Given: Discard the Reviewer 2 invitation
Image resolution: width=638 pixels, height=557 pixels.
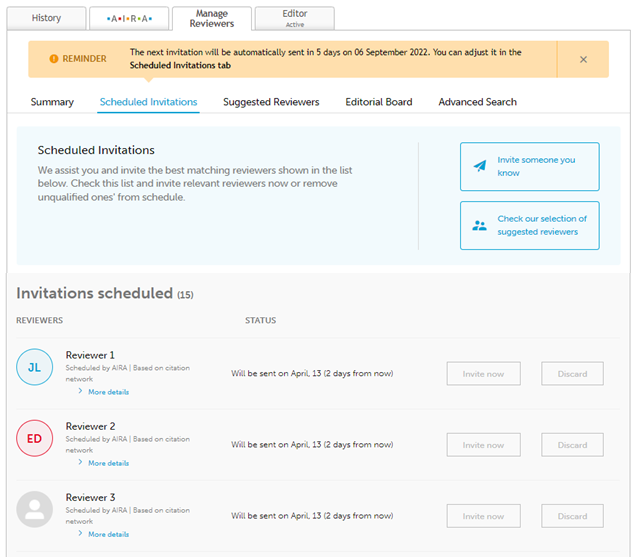Looking at the screenshot, I should pyautogui.click(x=572, y=445).
